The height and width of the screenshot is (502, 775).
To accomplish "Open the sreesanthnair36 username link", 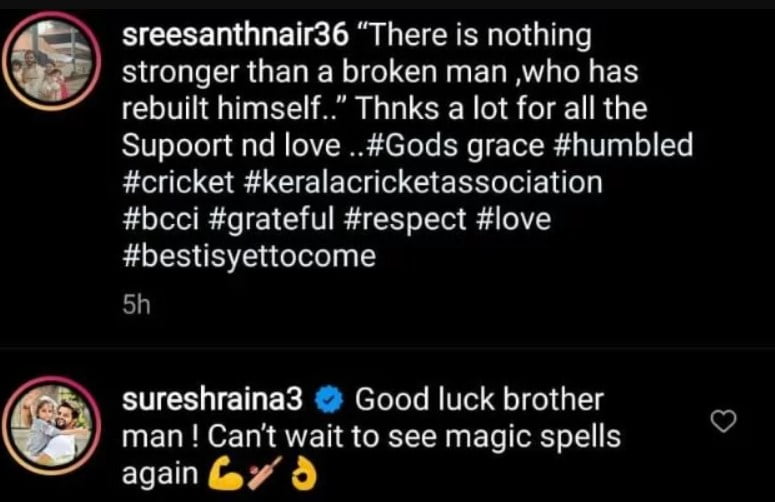I will pyautogui.click(x=235, y=36).
